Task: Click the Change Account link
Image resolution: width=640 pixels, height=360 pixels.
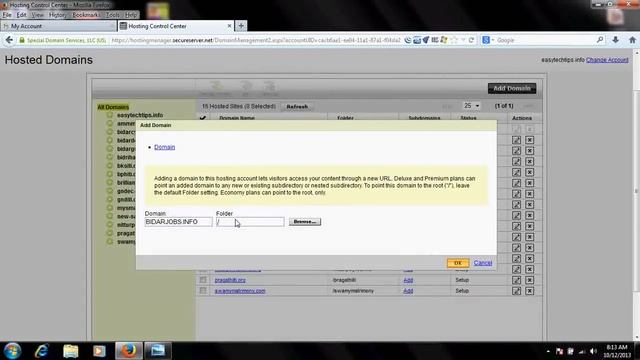Action: pos(607,60)
